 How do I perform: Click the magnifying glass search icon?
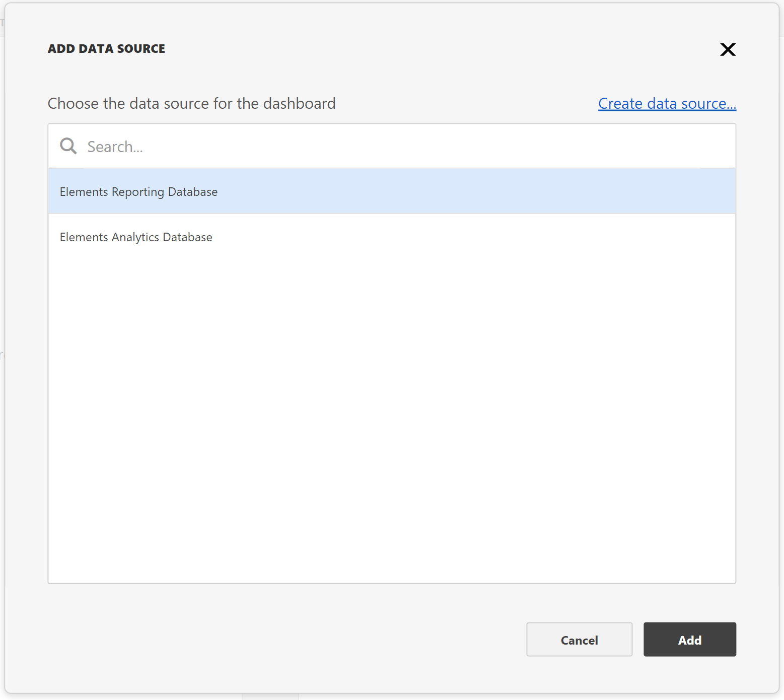point(68,146)
